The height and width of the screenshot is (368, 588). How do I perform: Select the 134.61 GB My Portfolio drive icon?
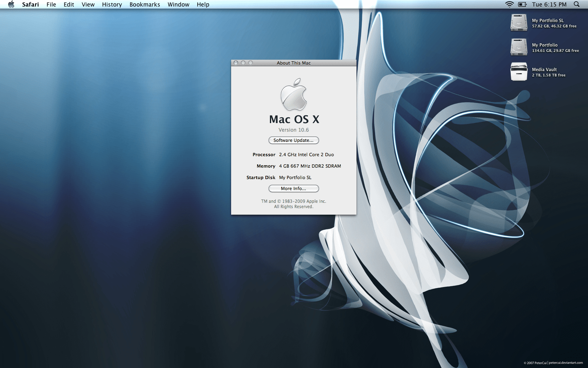(x=519, y=47)
